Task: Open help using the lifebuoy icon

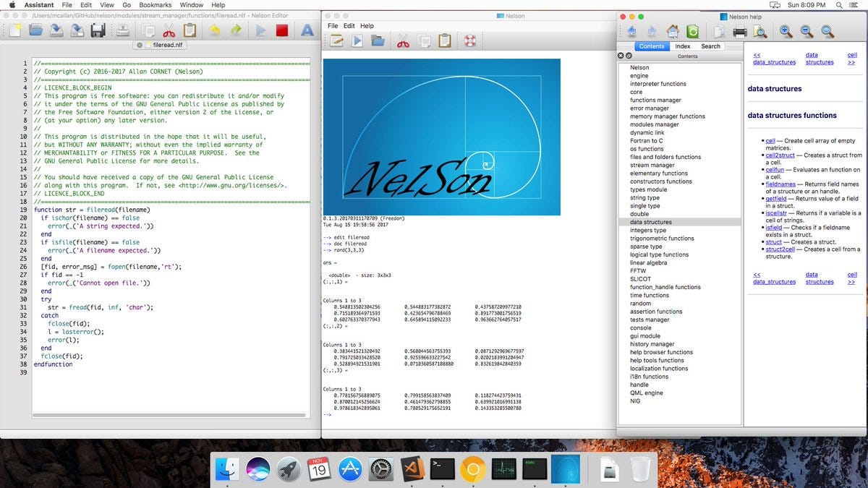Action: pyautogui.click(x=471, y=40)
